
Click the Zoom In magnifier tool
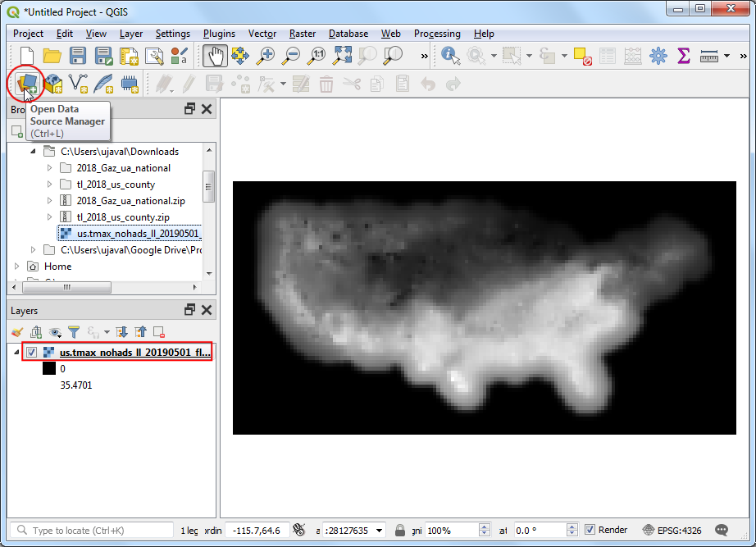(266, 56)
